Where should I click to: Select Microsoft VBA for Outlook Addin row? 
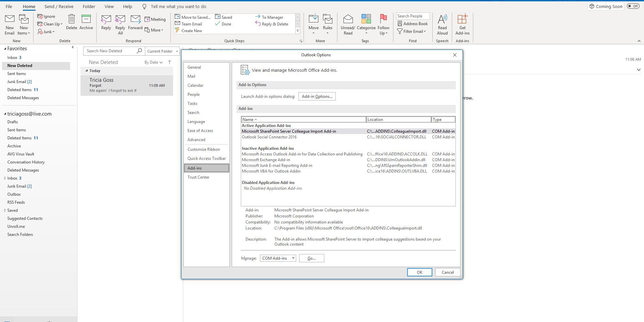[x=348, y=171]
